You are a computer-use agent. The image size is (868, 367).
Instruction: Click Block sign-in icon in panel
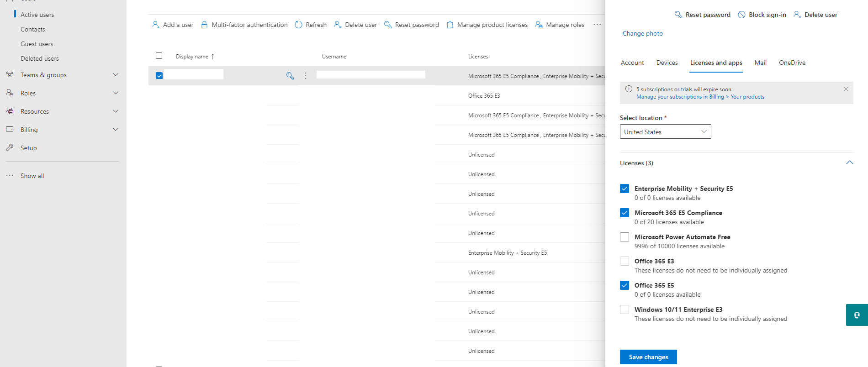click(x=741, y=15)
